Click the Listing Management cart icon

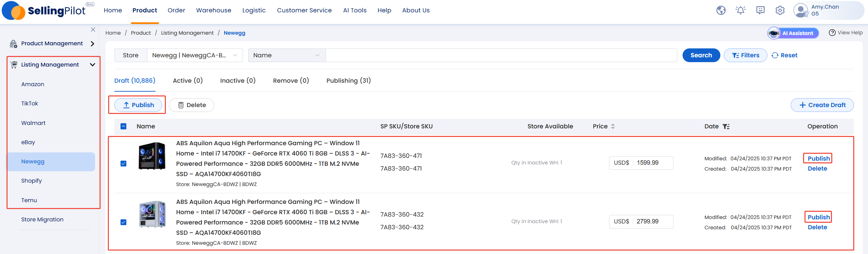click(x=14, y=65)
